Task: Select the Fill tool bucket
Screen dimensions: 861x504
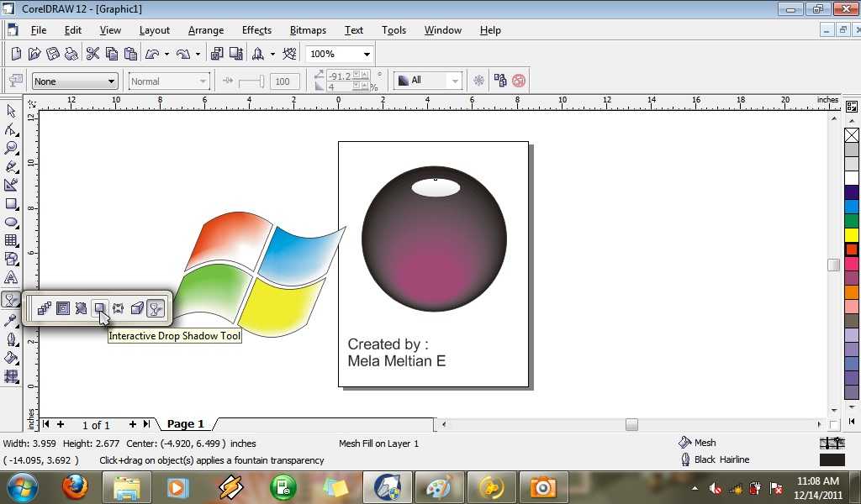Action: tap(11, 358)
